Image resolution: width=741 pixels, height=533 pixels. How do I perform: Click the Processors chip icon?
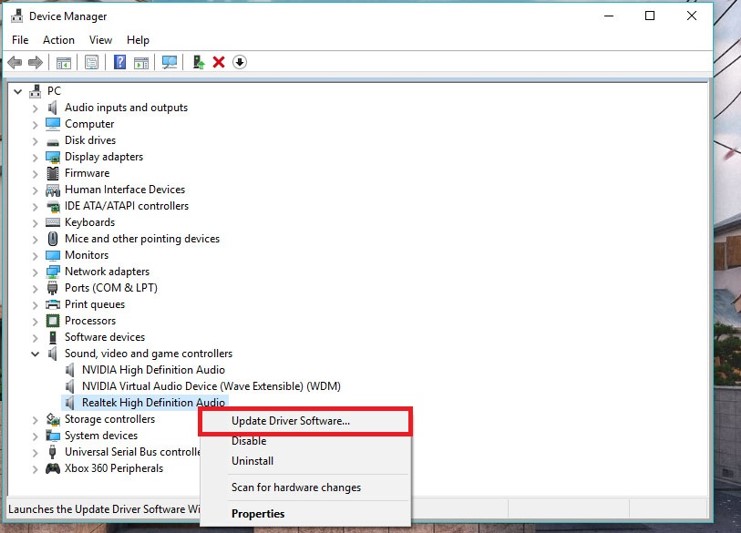[52, 321]
